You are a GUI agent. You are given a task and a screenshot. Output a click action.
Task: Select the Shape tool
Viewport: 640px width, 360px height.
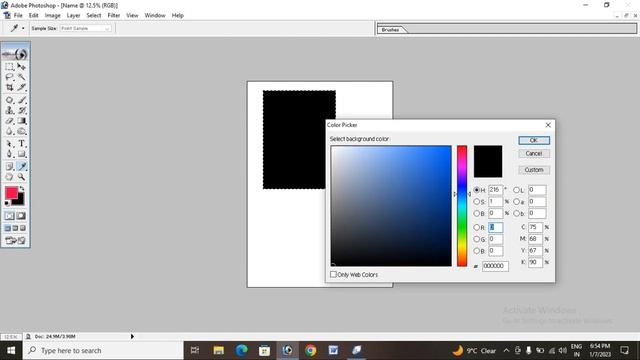22,154
